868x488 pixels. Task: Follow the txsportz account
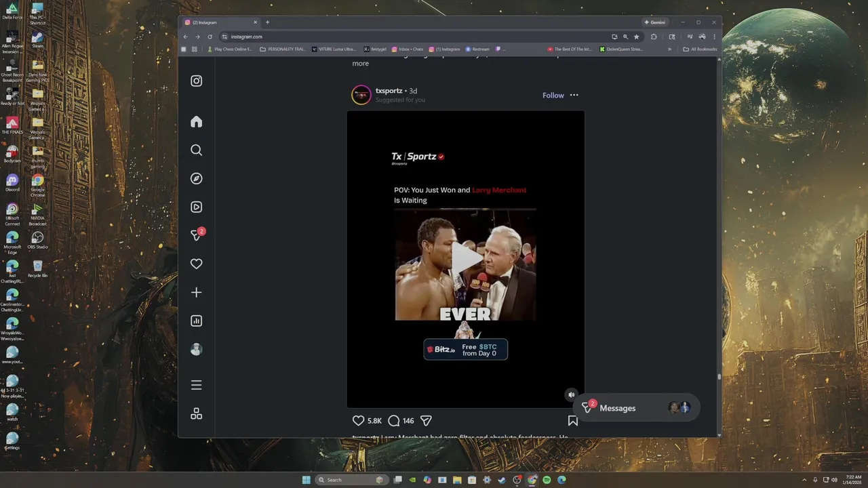[x=553, y=96]
